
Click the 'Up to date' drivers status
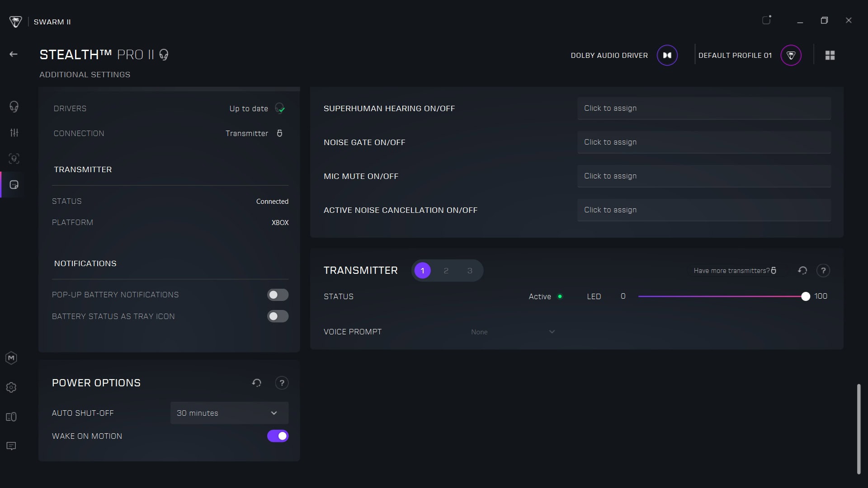tap(248, 108)
